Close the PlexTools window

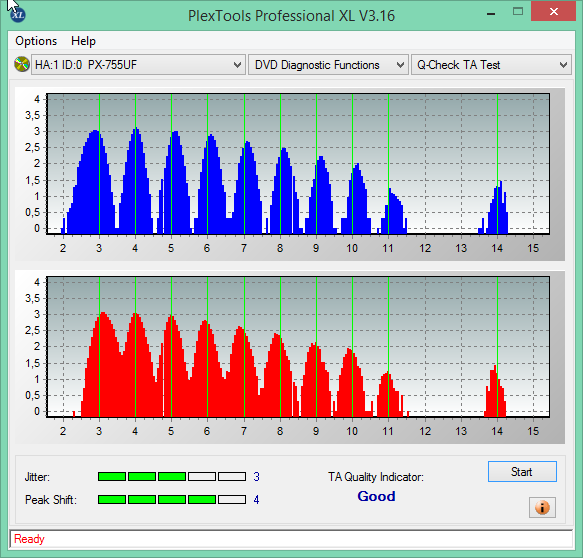554,12
